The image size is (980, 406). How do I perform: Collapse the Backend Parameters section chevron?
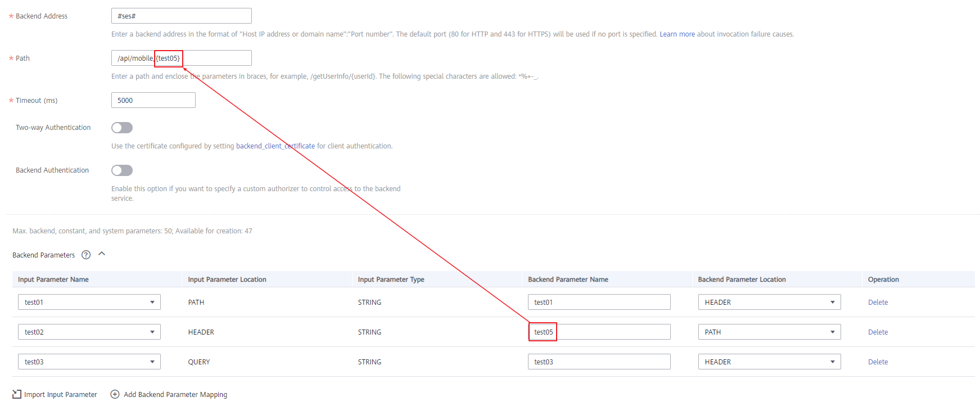click(102, 254)
